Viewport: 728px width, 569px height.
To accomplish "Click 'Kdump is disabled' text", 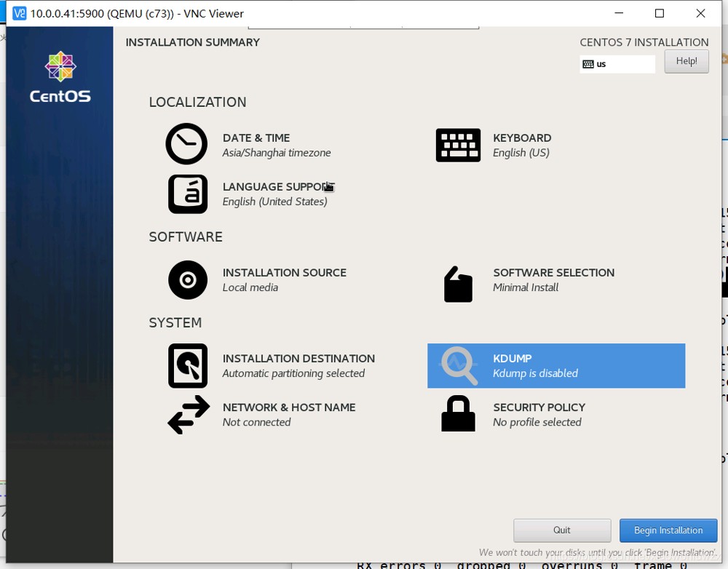I will (535, 373).
